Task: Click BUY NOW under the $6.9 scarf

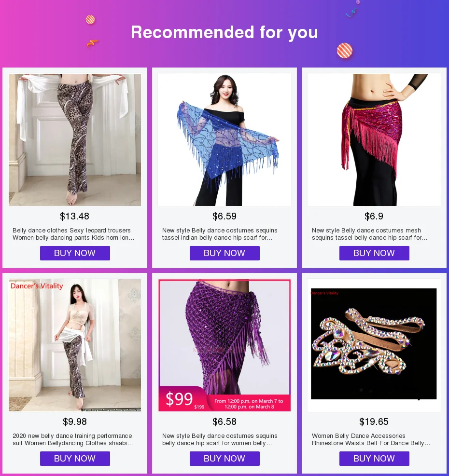Action: (374, 253)
